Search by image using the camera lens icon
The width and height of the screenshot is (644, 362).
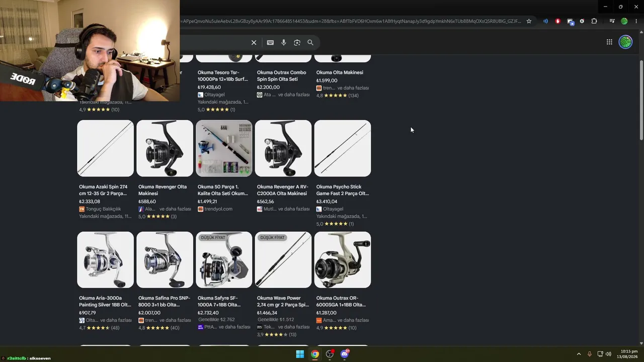(297, 43)
